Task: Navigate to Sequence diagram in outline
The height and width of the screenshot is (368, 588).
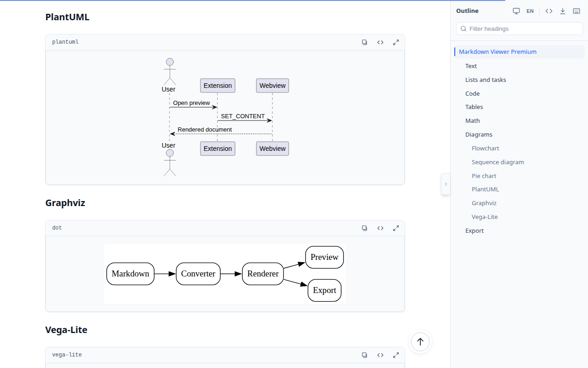Action: [x=498, y=162]
